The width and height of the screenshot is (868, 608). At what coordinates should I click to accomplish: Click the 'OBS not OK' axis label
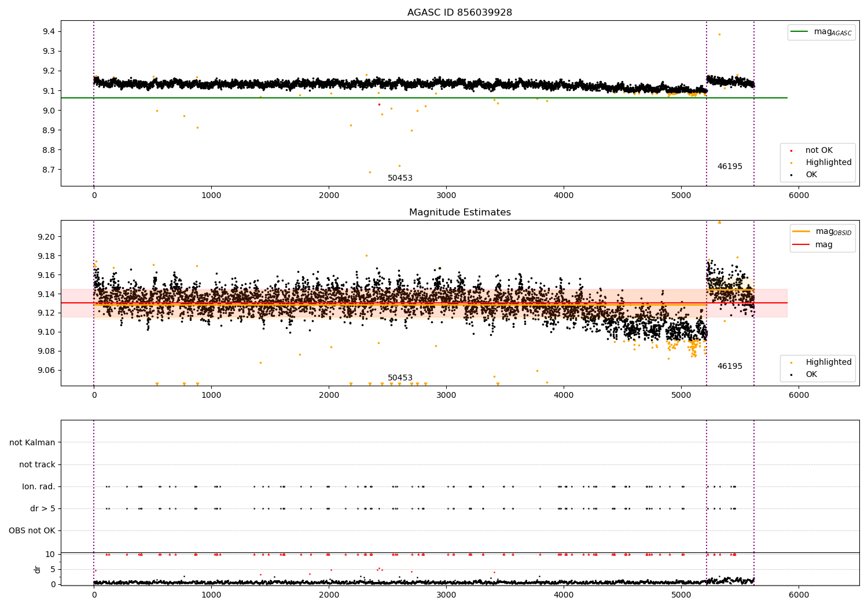32,531
